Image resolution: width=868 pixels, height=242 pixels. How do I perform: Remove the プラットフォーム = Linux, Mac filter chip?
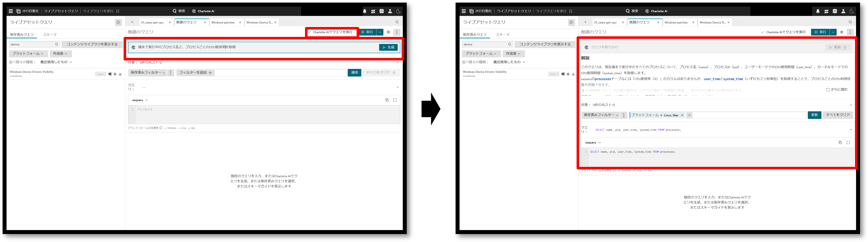click(x=682, y=115)
